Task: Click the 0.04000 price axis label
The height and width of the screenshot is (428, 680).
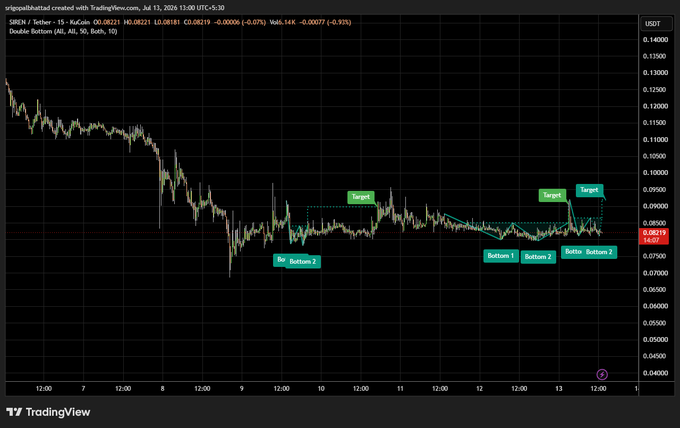Action: click(x=655, y=373)
